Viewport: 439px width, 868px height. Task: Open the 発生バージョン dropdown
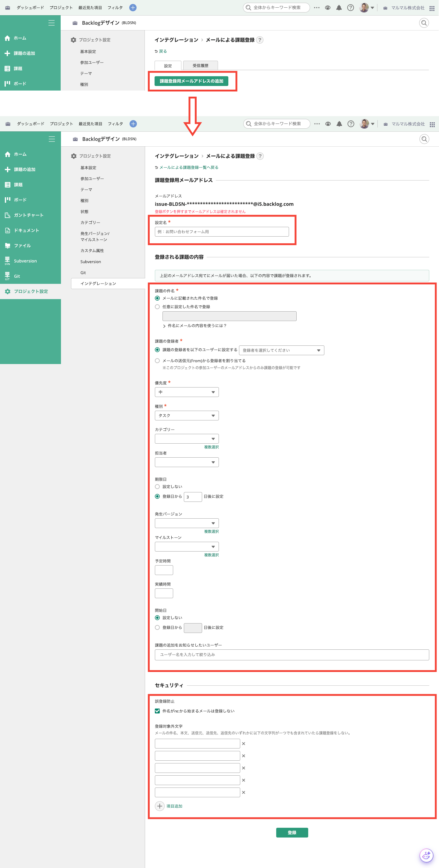click(x=187, y=523)
